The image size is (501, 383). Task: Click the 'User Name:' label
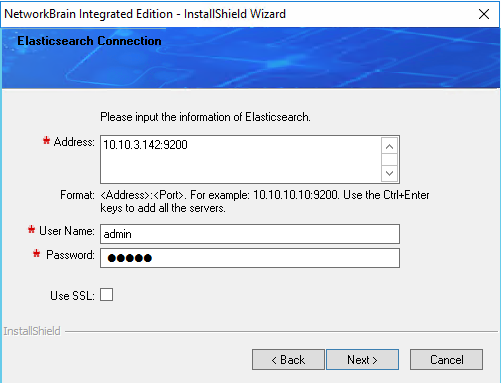click(67, 231)
